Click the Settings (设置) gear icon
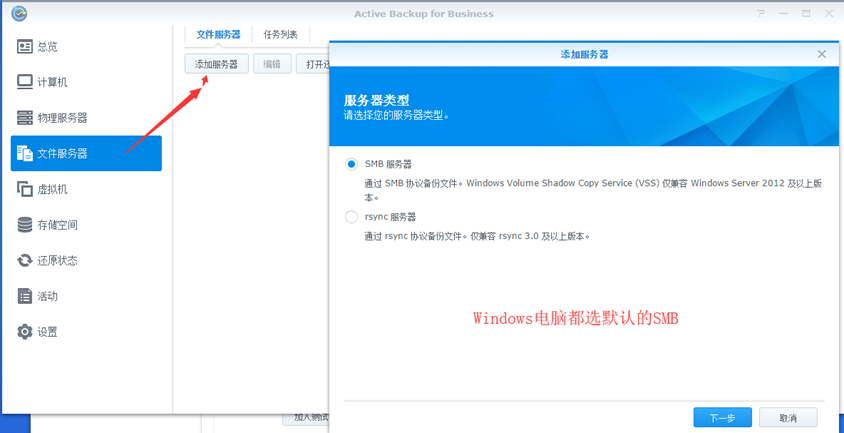 point(25,331)
